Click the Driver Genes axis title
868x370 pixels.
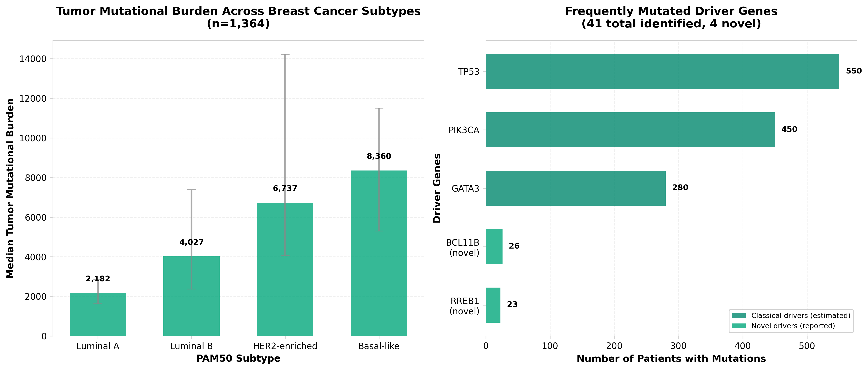[437, 188]
